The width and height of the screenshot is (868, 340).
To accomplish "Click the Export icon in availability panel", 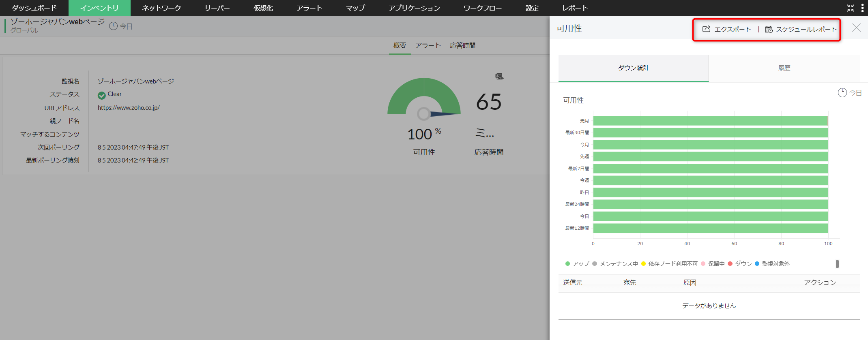I will click(706, 29).
